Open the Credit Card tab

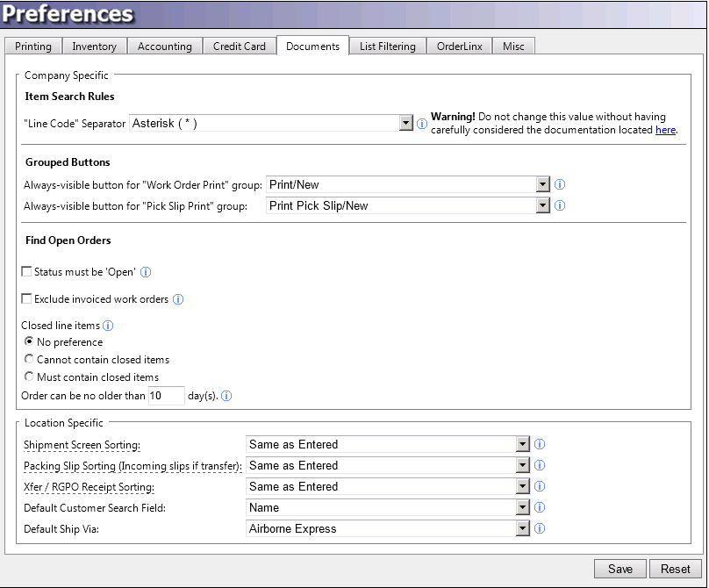(240, 47)
